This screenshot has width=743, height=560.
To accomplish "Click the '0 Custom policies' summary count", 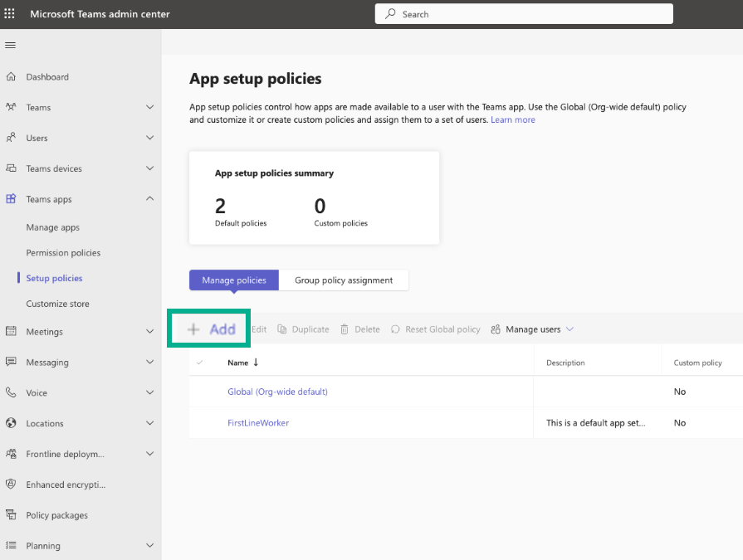I will coord(340,212).
